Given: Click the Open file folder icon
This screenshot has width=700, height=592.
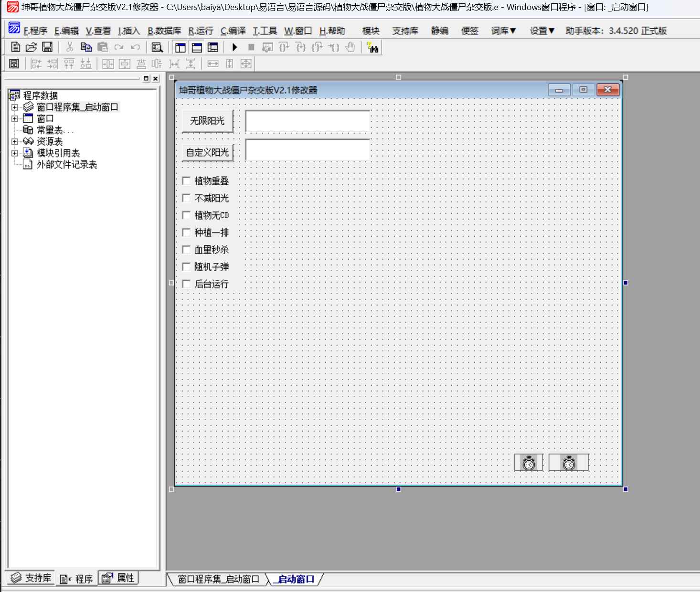Looking at the screenshot, I should (x=31, y=47).
